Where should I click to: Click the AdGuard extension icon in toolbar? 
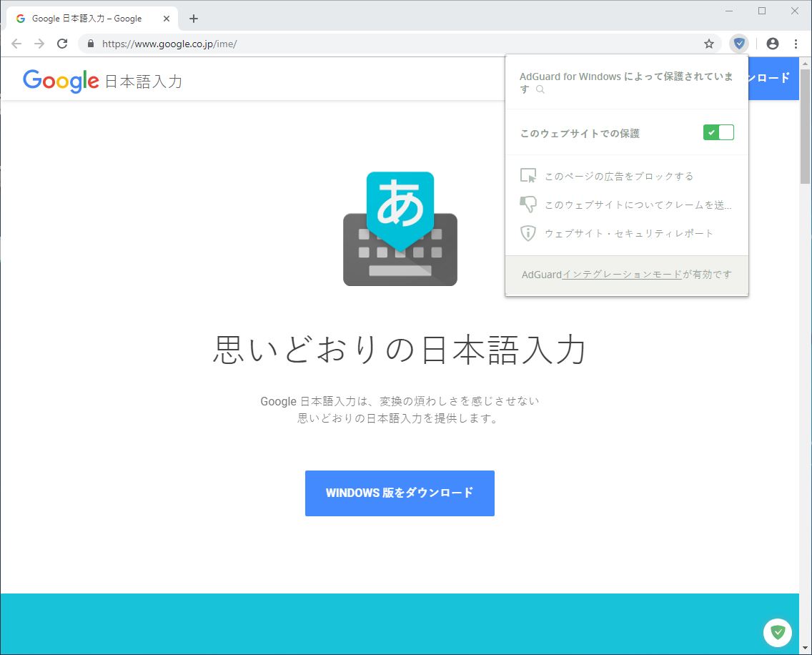click(x=739, y=44)
